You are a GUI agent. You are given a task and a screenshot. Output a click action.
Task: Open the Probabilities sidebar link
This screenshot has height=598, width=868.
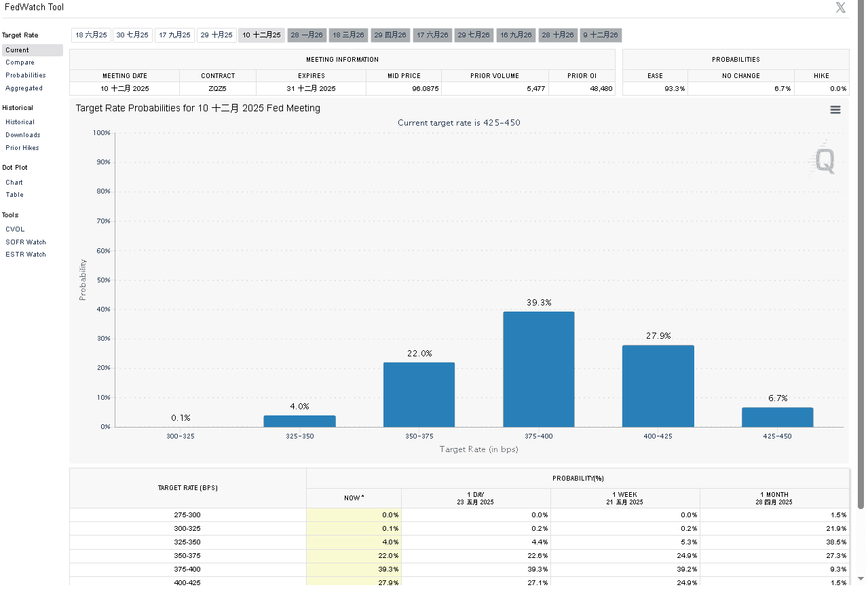pos(26,75)
